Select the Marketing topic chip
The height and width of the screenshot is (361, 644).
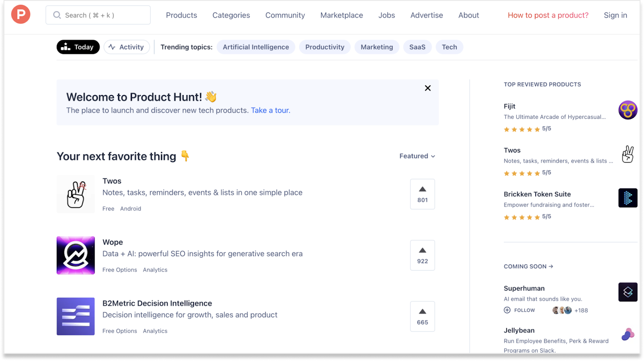[x=377, y=47]
